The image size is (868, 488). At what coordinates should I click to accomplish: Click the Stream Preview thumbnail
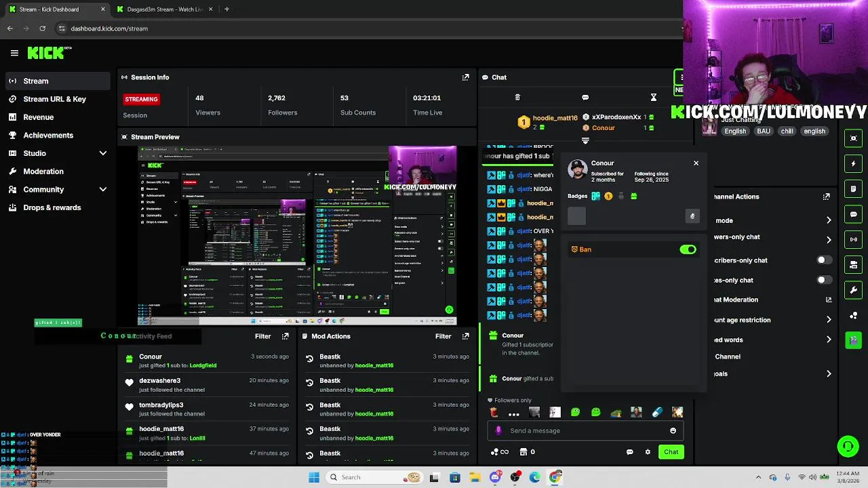click(x=297, y=235)
